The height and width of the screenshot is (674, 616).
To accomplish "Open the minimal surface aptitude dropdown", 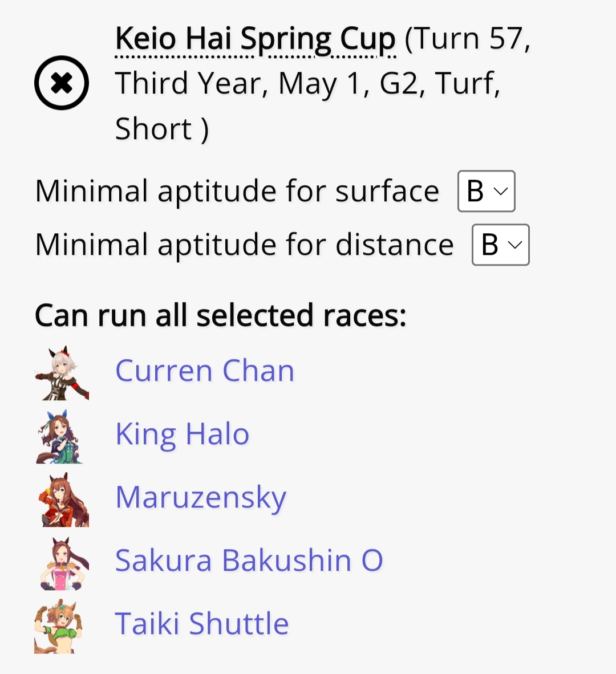I will tap(486, 191).
